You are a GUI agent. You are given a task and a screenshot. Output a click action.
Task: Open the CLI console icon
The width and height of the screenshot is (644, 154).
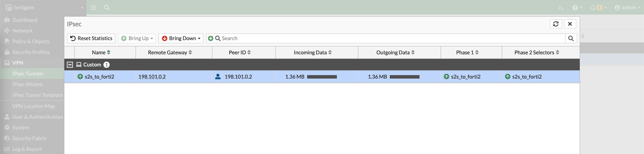pyautogui.click(x=561, y=8)
